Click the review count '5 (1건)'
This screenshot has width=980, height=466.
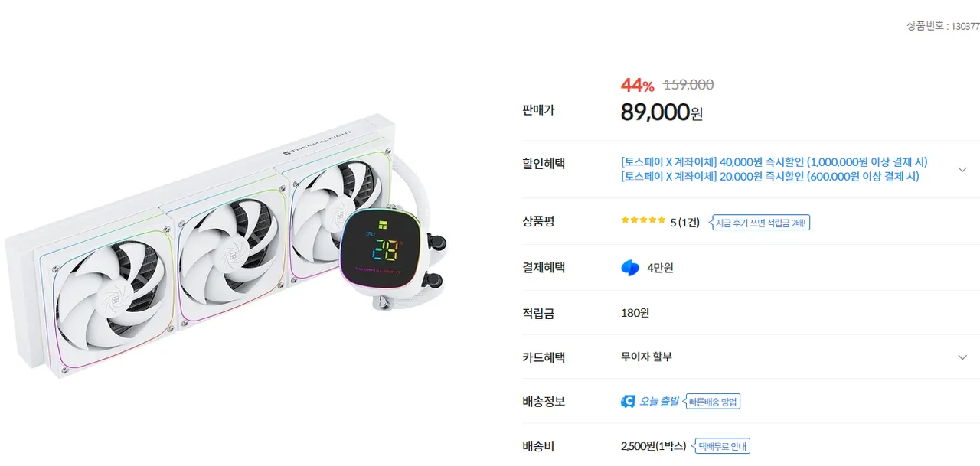pos(684,223)
